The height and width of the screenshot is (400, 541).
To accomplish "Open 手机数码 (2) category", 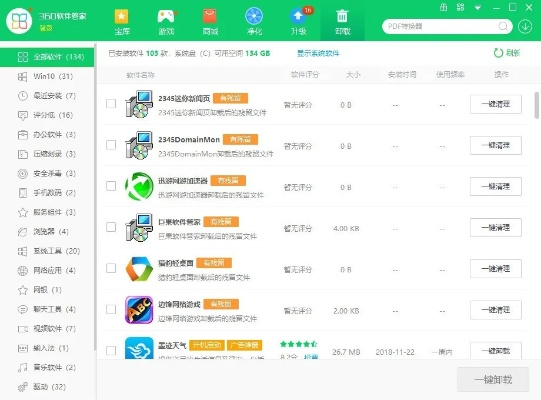I will (x=47, y=193).
